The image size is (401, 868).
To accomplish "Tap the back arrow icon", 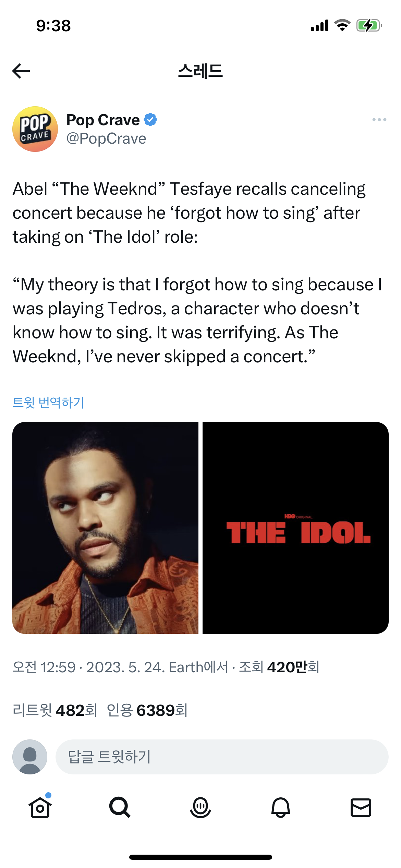I will coord(21,71).
